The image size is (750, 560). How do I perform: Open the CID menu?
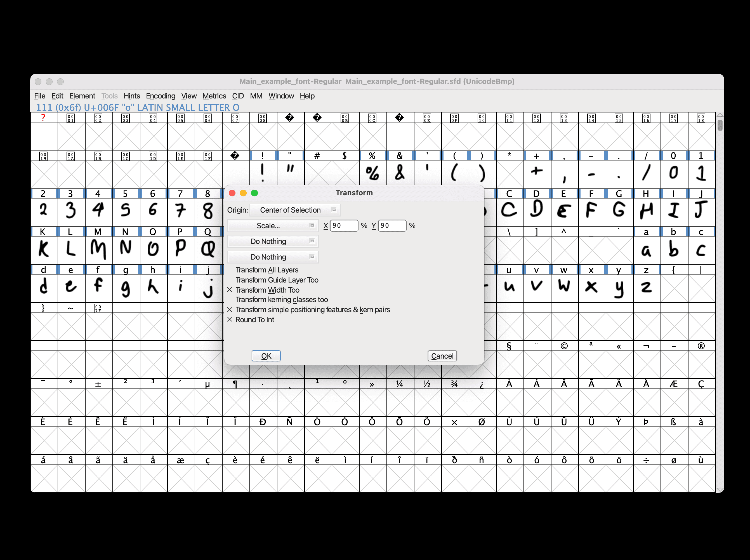click(238, 96)
